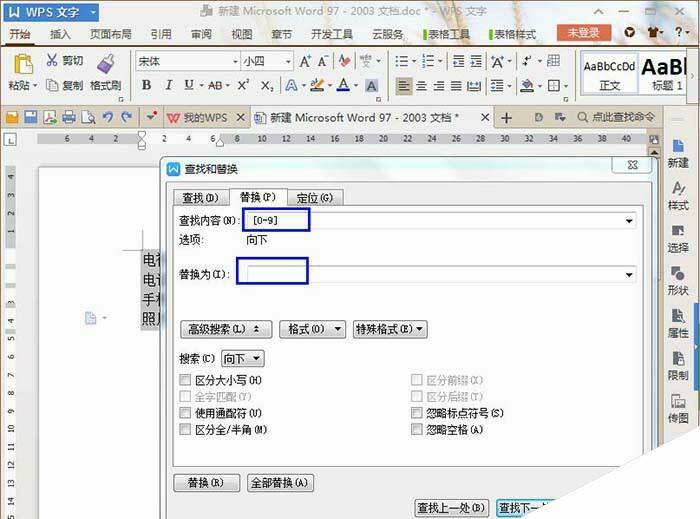Center align the text
Screen dimensions: 700x519
(x=421, y=85)
